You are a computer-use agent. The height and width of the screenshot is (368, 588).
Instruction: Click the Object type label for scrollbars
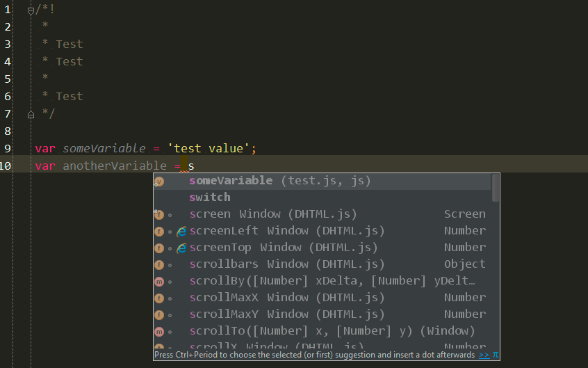(x=464, y=264)
